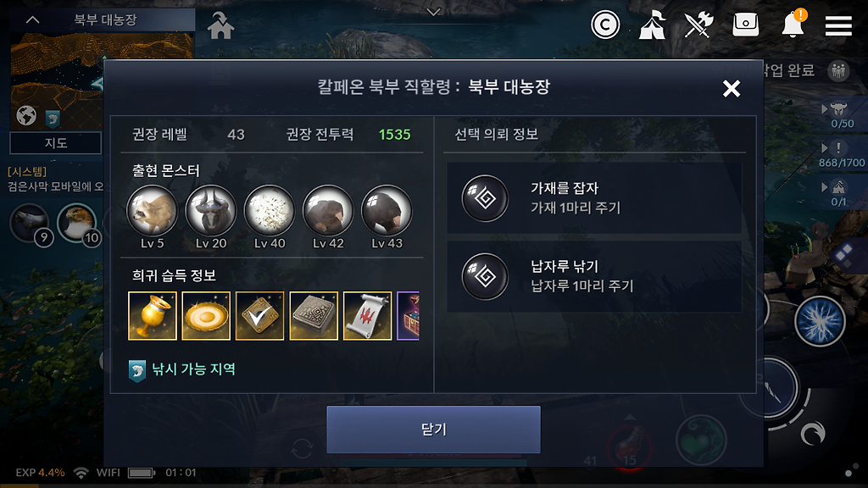Select the 납자루 낚기 quest entry
Viewport: 868px width, 488px height.
594,276
